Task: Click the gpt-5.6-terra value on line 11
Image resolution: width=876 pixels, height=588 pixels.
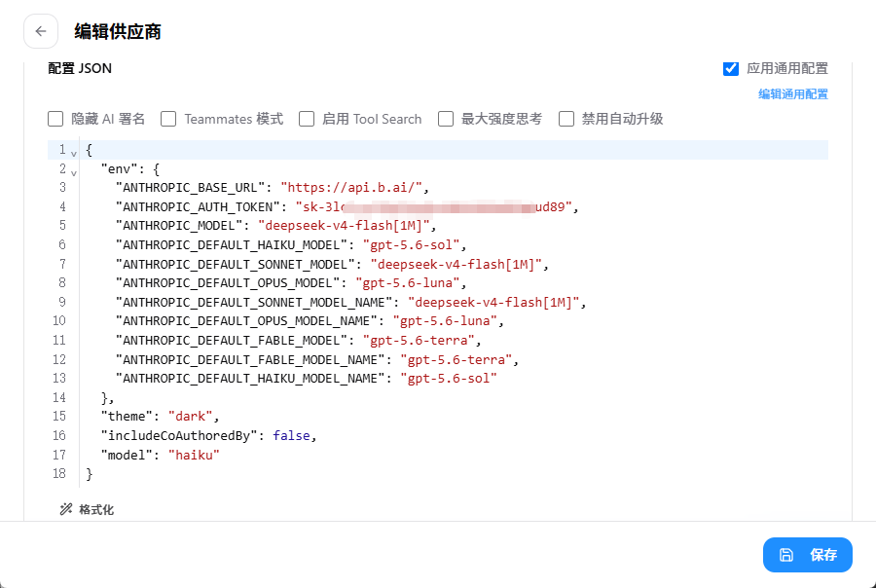Action: [x=419, y=341]
